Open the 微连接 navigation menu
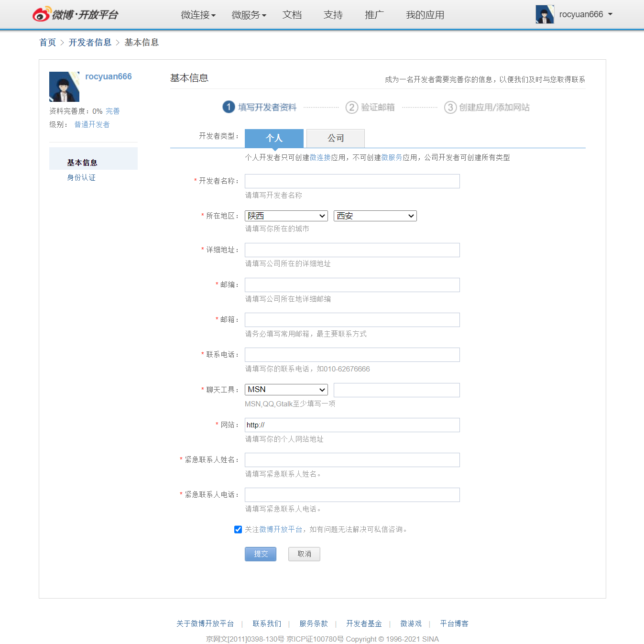Viewport: 644px width, 644px height. coord(198,15)
